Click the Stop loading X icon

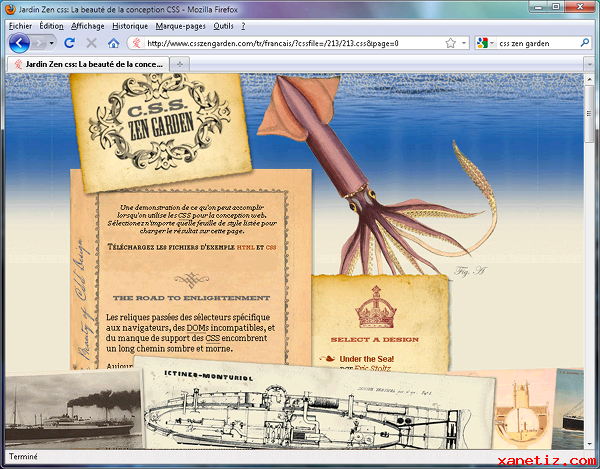point(91,43)
